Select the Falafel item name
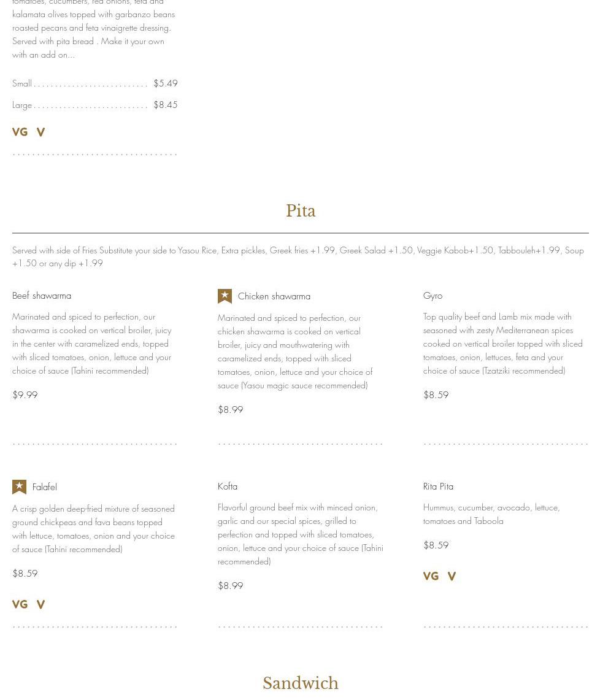Screen dimensions: 592x700 pyautogui.click(x=44, y=487)
